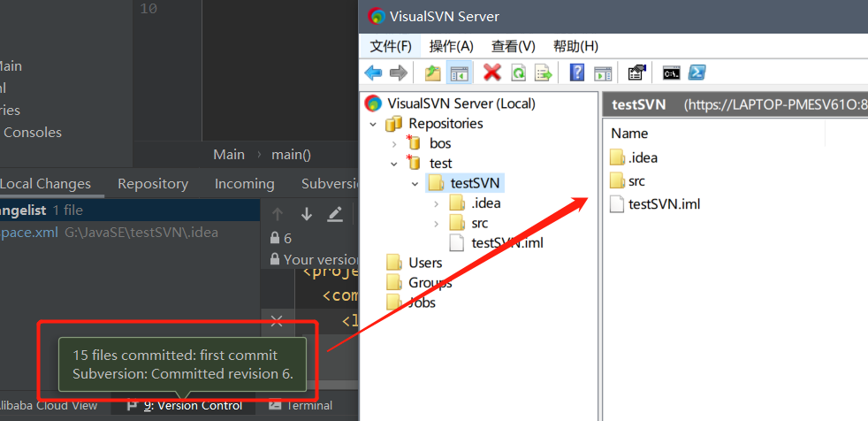The width and height of the screenshot is (868, 421).
Task: Click the red X delete icon
Action: pyautogui.click(x=492, y=72)
